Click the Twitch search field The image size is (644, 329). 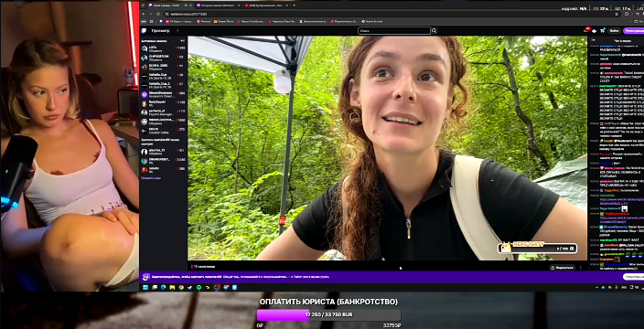click(394, 31)
